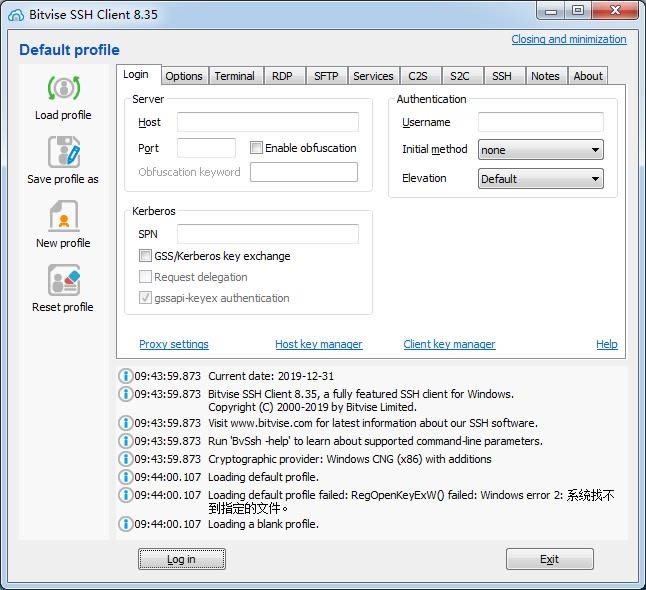646x590 pixels.
Task: Switch to the Options tab
Action: coord(184,76)
